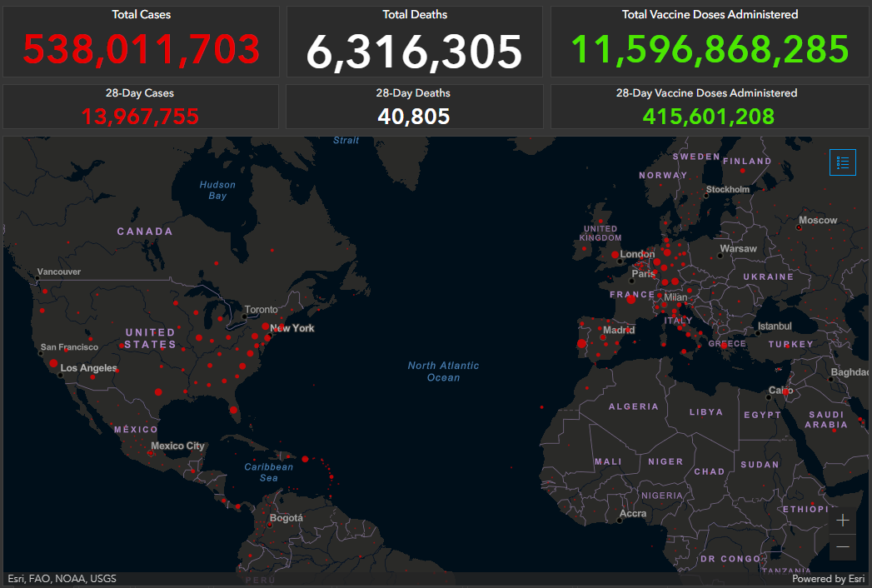Image resolution: width=872 pixels, height=588 pixels.
Task: Zoom in with the plus button
Action: pyautogui.click(x=843, y=521)
